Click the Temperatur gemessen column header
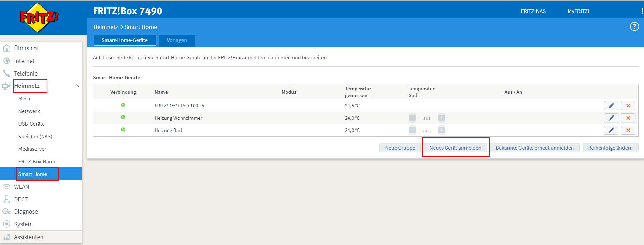The width and height of the screenshot is (644, 245). pyautogui.click(x=358, y=92)
